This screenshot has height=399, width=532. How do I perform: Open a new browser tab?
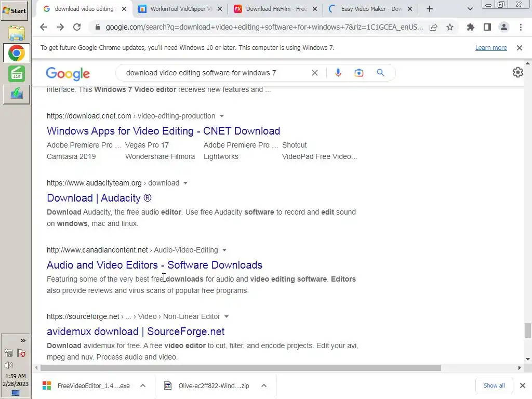tap(430, 9)
